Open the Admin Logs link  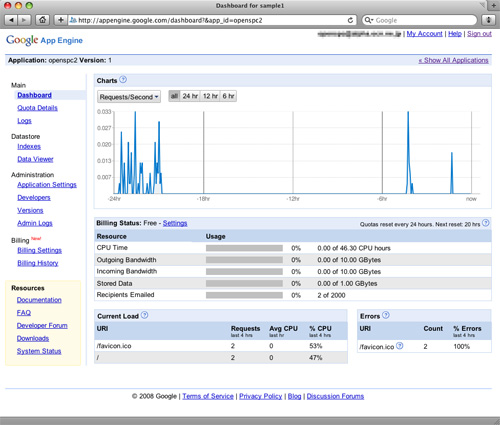coord(35,223)
